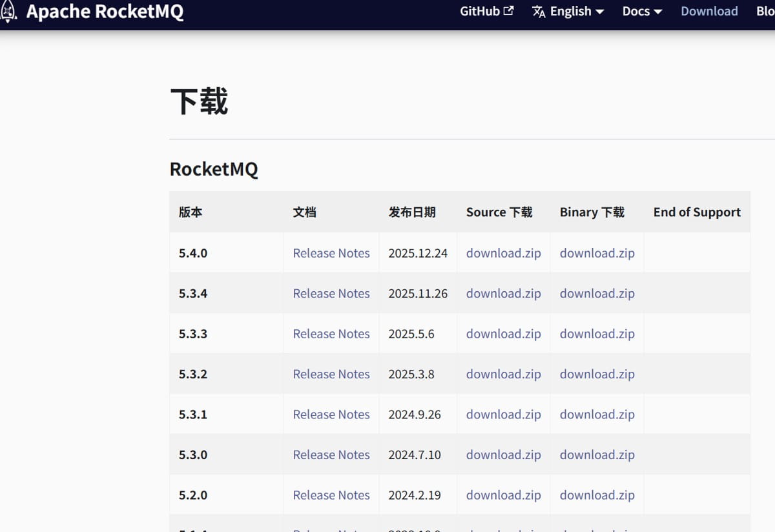Go to Apache RocketMQ home title
The height and width of the screenshot is (532, 775).
[105, 12]
